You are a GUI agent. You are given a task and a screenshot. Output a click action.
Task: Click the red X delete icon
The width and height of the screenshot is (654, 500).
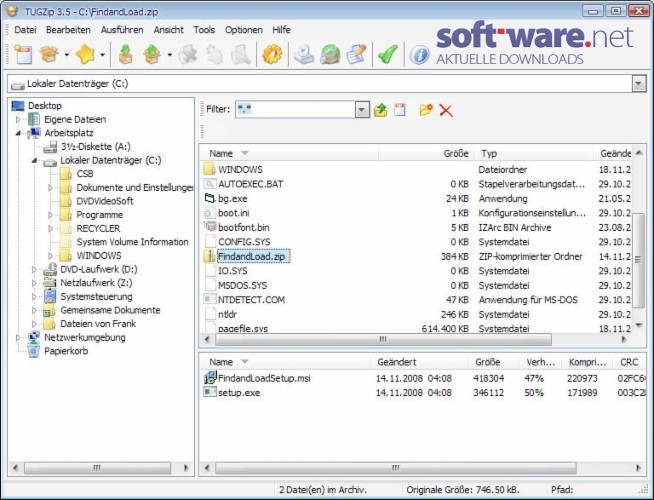tap(445, 111)
